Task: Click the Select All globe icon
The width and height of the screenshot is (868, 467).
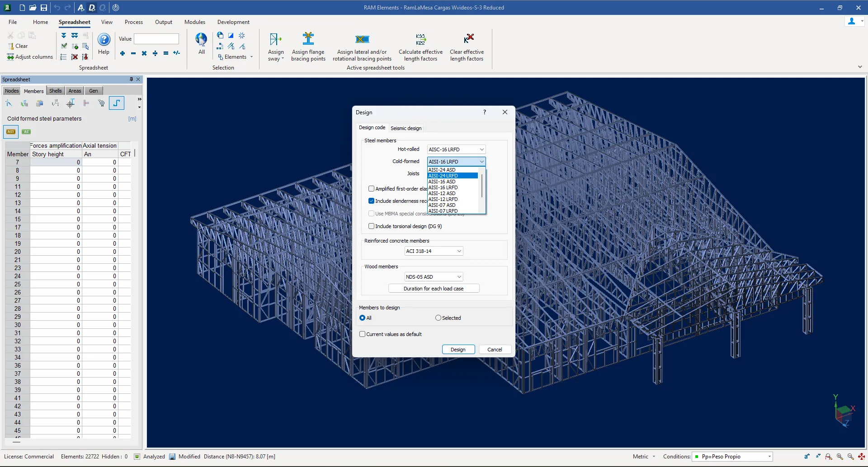Action: (201, 39)
